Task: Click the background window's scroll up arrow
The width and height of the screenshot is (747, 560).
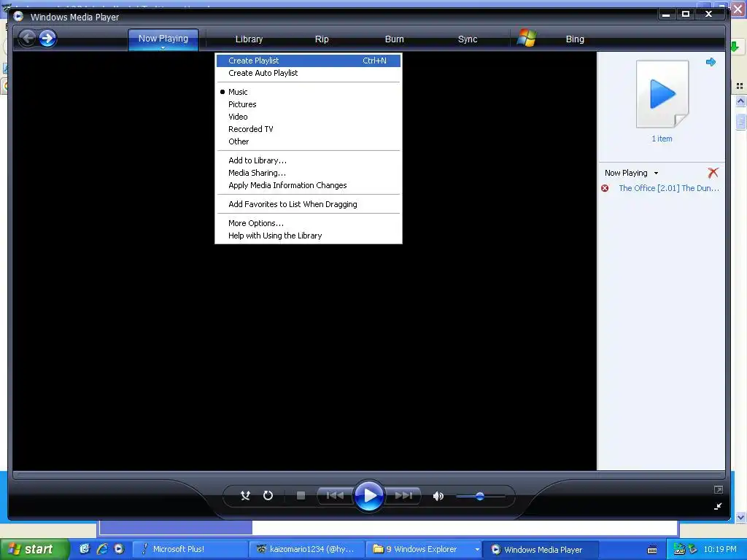Action: point(740,101)
